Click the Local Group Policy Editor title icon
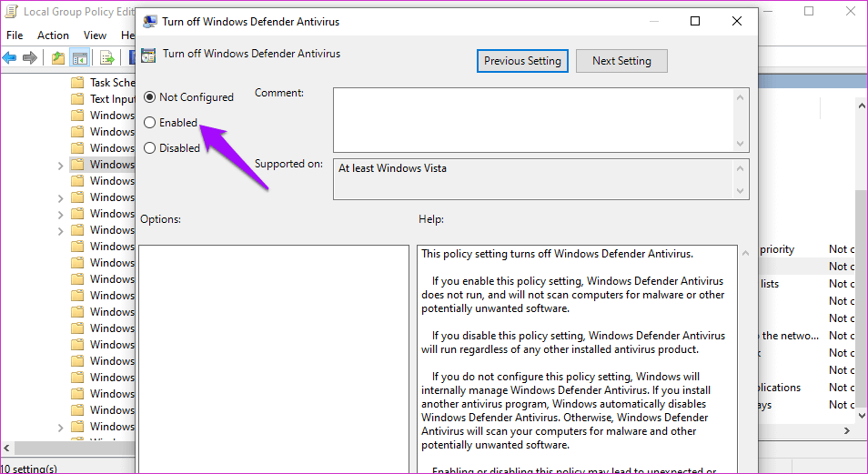 point(11,11)
